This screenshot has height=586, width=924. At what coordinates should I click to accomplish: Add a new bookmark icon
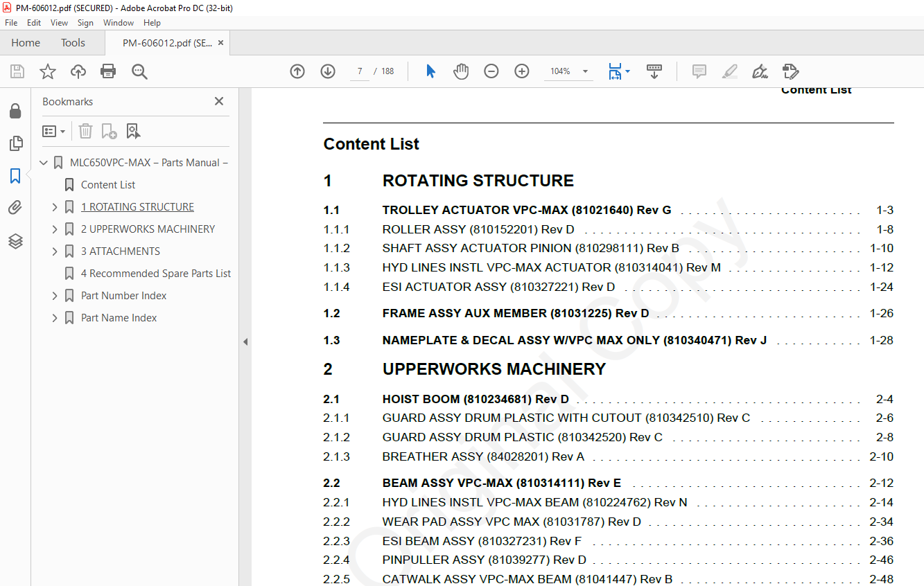tap(109, 131)
